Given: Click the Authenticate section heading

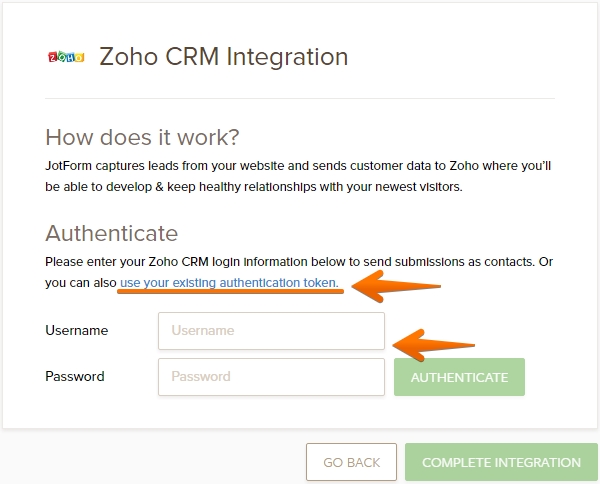Looking at the screenshot, I should pyautogui.click(x=111, y=233).
